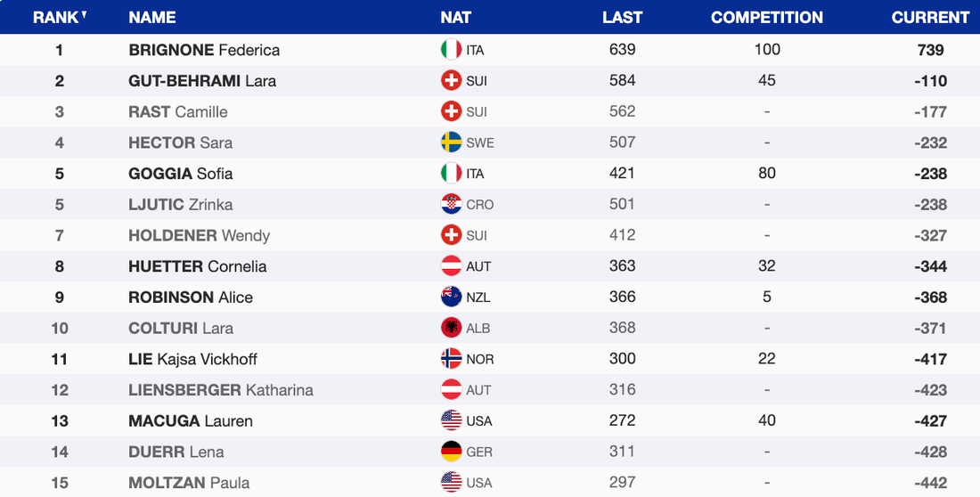Viewport: 980px width, 497px height.
Task: Open BRIGNONE Federica athlete profile
Action: [204, 50]
